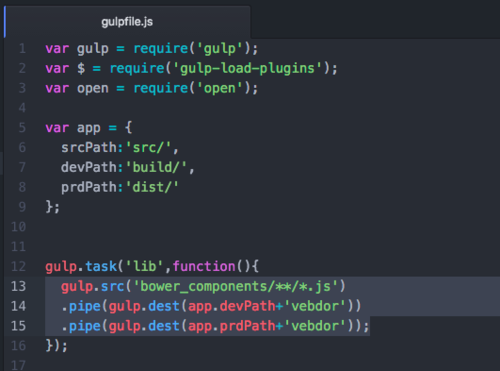Click the 'dist/' string value
The width and height of the screenshot is (500, 371).
[x=152, y=187]
